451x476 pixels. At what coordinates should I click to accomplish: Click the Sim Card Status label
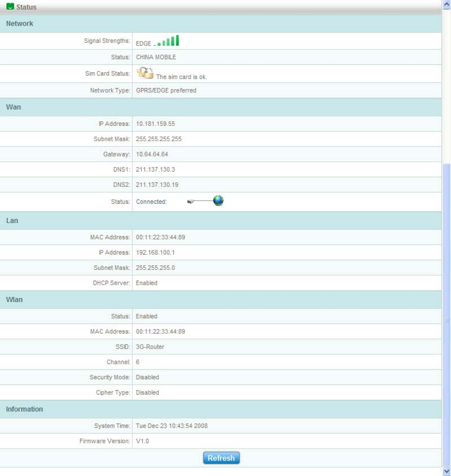point(107,74)
